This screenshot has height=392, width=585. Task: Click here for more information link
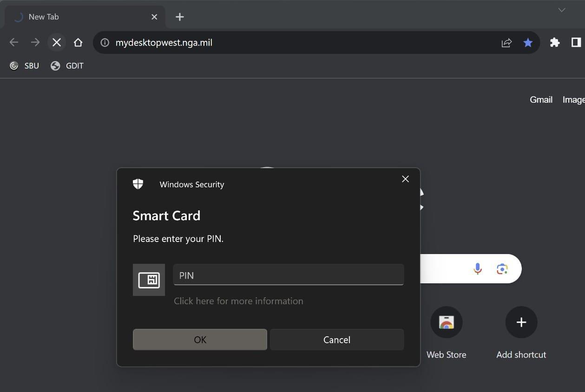point(238,301)
